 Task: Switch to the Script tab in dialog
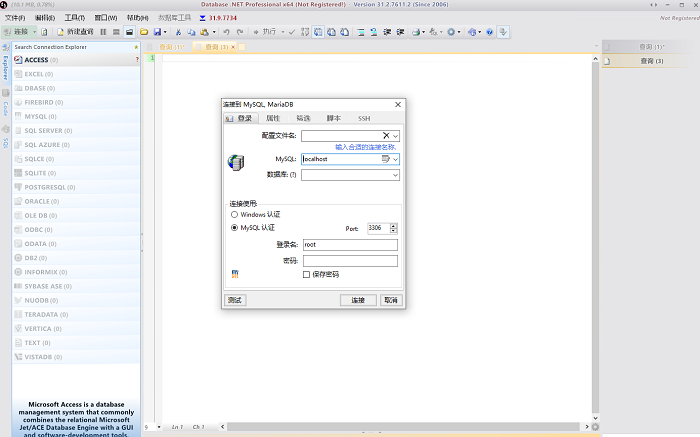(x=333, y=118)
